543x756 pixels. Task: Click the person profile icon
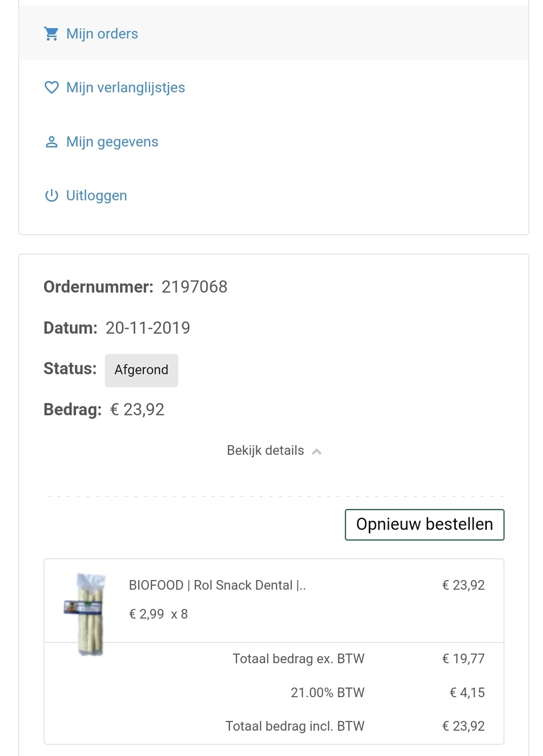(x=51, y=142)
